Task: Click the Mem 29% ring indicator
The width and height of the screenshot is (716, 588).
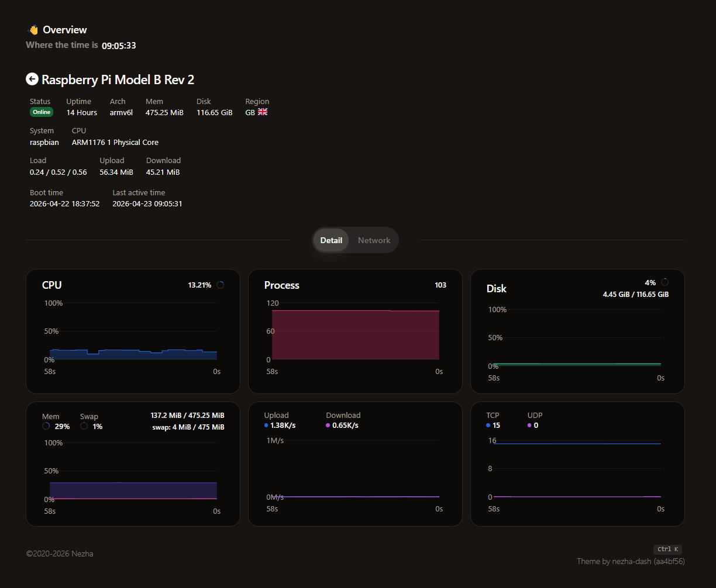Action: (x=46, y=426)
